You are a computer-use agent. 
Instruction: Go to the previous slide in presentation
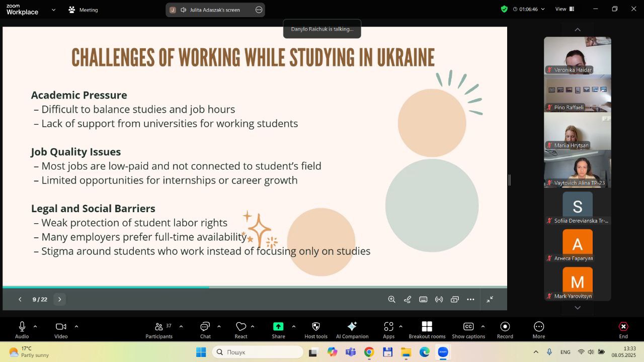(x=20, y=299)
